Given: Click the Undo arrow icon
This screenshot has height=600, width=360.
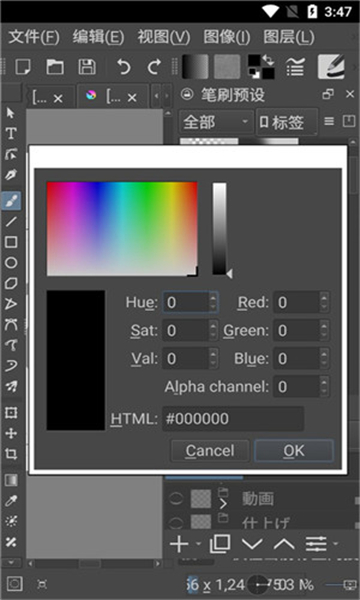Looking at the screenshot, I should 123,67.
